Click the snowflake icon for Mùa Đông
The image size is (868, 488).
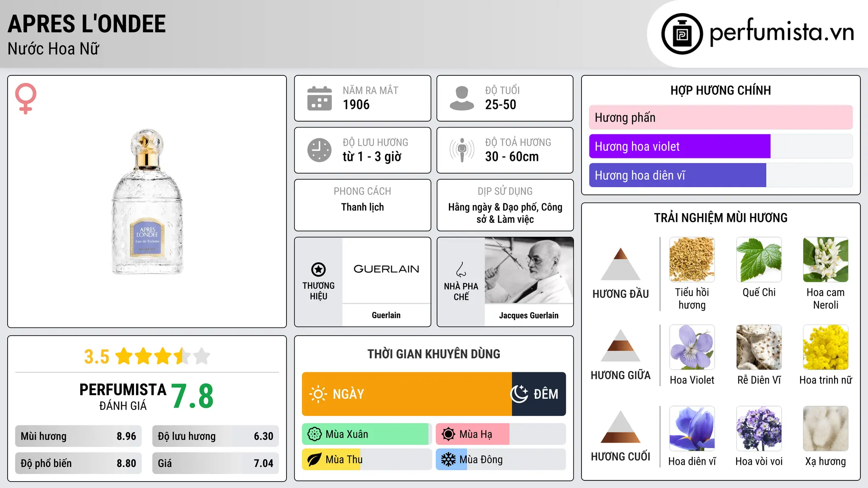[448, 460]
